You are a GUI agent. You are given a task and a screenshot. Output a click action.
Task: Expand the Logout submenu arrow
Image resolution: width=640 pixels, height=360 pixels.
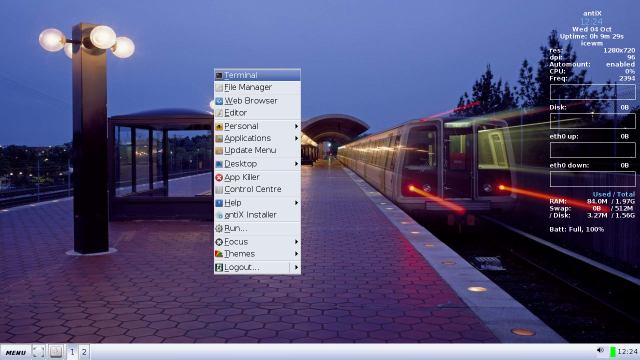click(x=296, y=267)
